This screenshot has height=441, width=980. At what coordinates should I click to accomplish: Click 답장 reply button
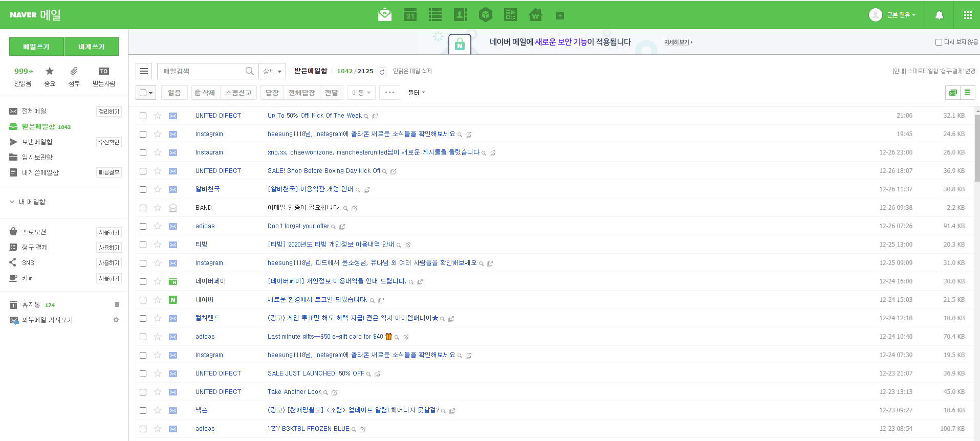click(x=272, y=93)
